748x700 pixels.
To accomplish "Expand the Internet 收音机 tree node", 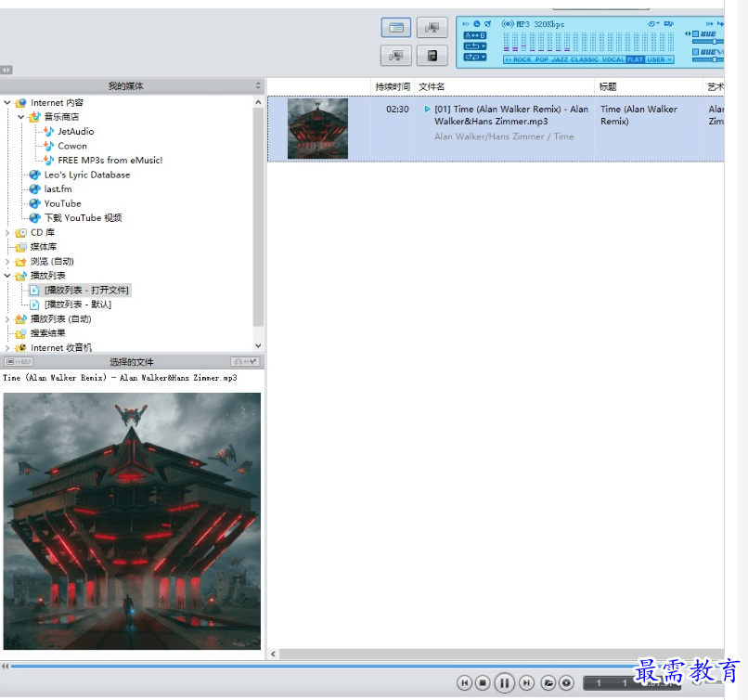I will pos(7,348).
